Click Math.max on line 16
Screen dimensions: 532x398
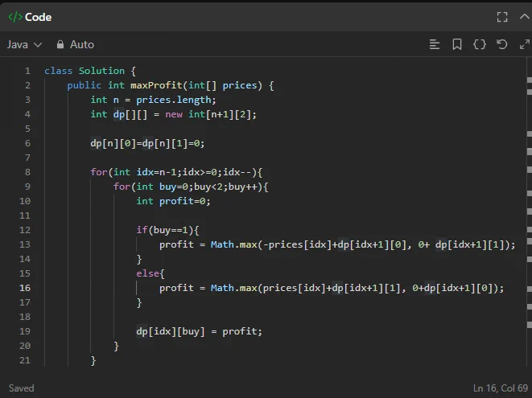(x=233, y=288)
